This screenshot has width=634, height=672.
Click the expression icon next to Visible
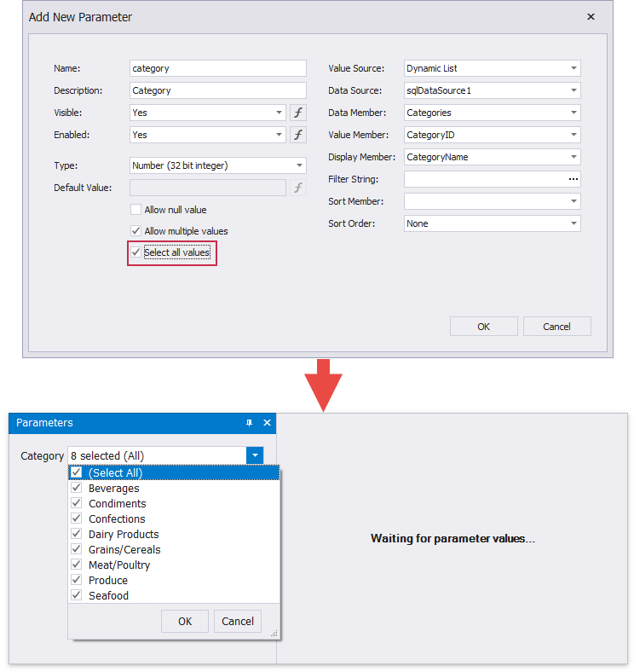pos(298,113)
